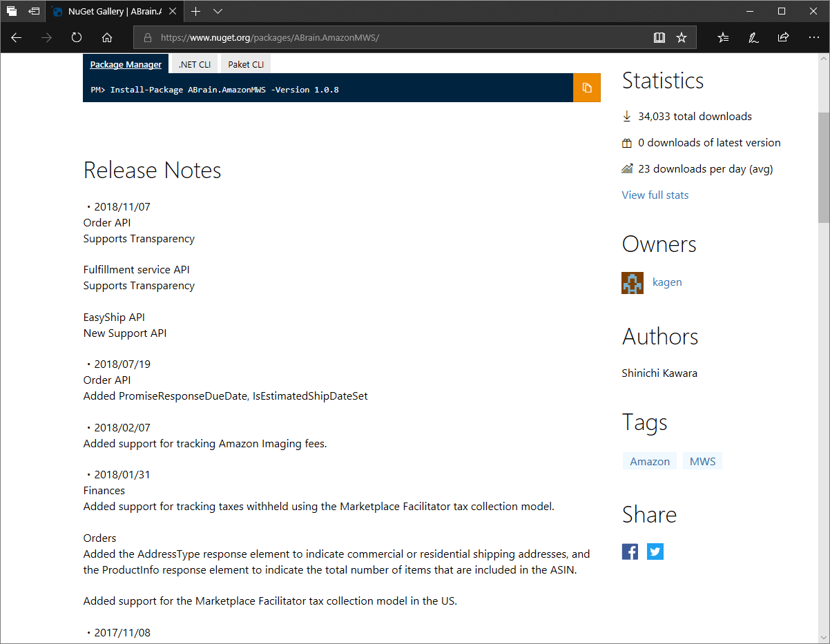Open View full stats link
Viewport: 830px width, 644px height.
coord(655,195)
